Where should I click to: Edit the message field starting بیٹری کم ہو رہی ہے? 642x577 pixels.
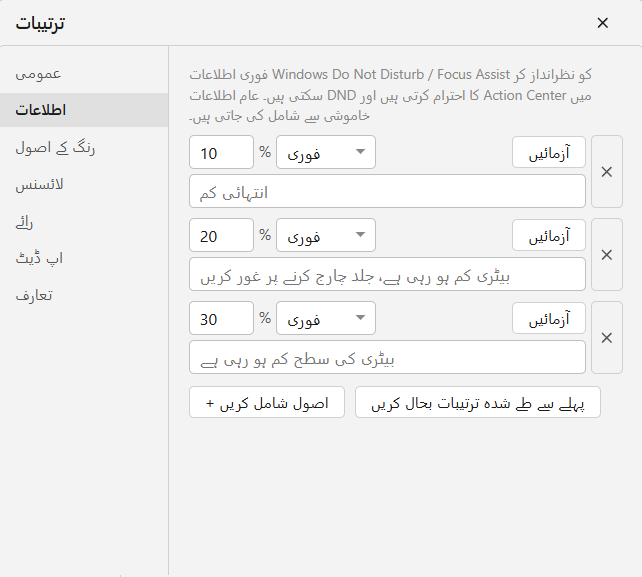(x=387, y=274)
